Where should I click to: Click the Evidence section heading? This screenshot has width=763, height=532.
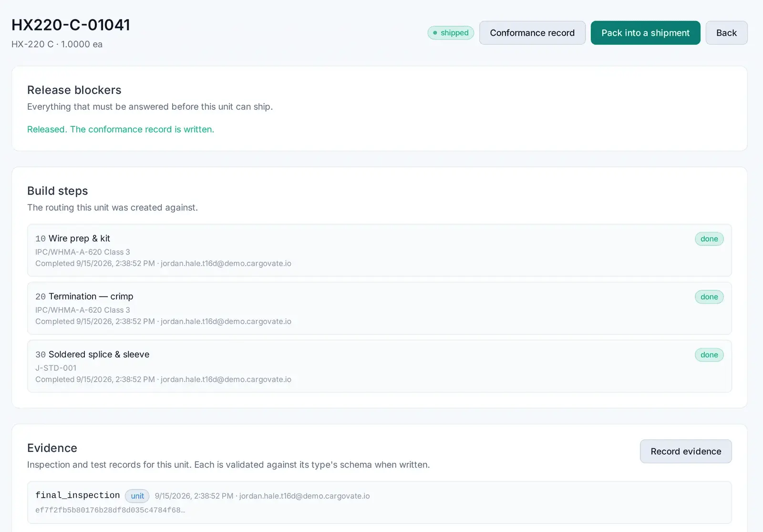(x=52, y=448)
